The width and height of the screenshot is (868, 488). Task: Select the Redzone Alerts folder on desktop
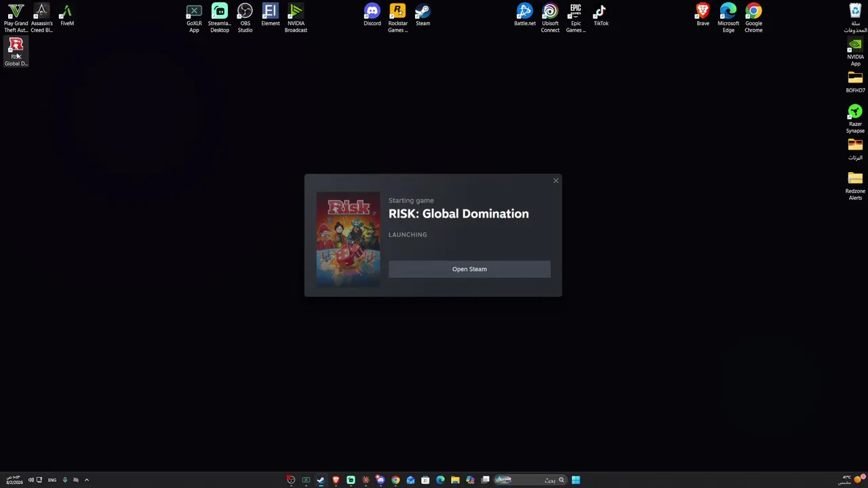[855, 186]
